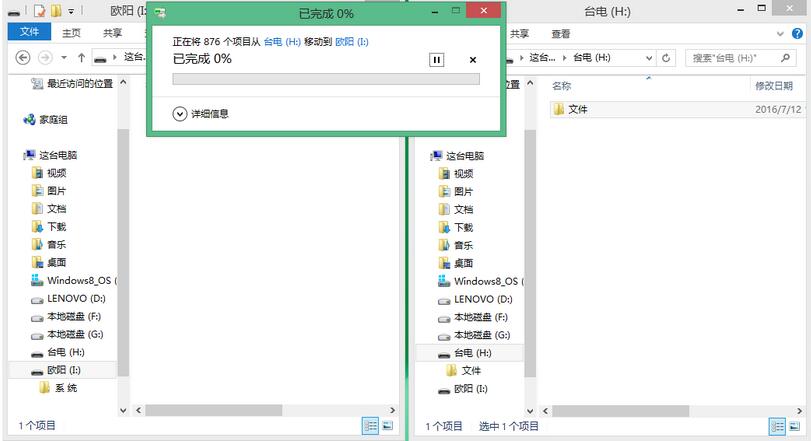Refresh the 台电 (H:) window
Viewport: 811px width, 441px height.
tap(666, 58)
